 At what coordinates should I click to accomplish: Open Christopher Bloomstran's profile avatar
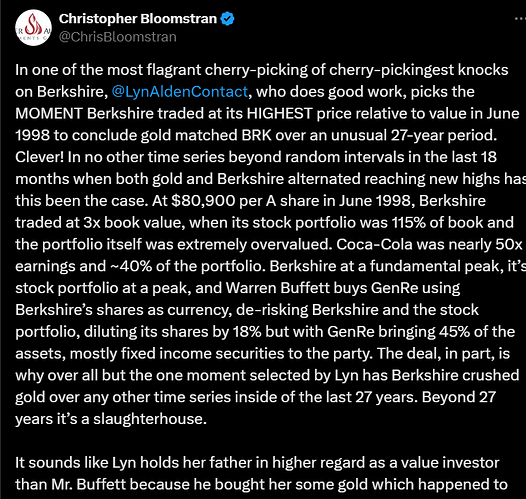(33, 27)
